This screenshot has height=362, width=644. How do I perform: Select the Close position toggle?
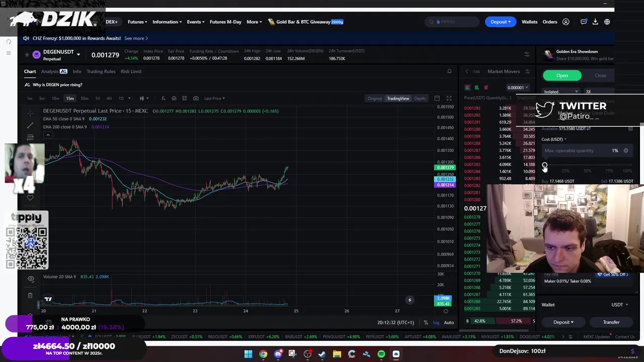click(600, 75)
